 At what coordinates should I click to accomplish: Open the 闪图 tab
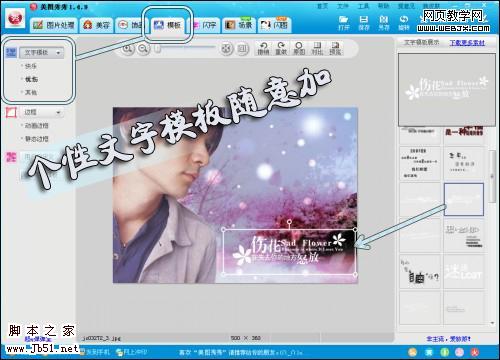click(275, 25)
